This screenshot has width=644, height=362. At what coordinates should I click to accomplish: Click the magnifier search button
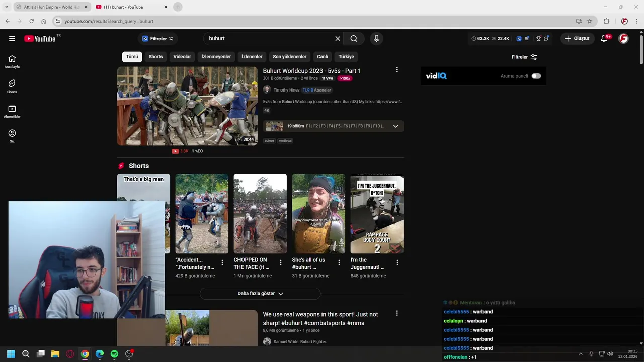[354, 39]
